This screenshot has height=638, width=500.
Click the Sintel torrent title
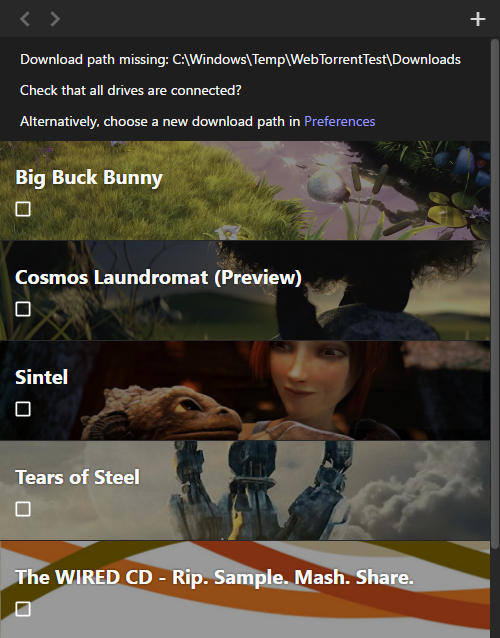pos(41,377)
